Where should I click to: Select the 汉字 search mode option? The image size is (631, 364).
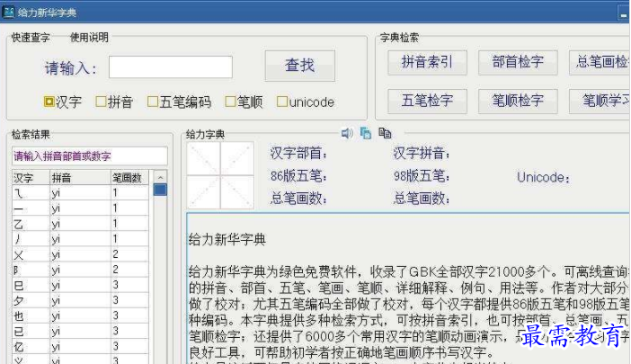[63, 102]
